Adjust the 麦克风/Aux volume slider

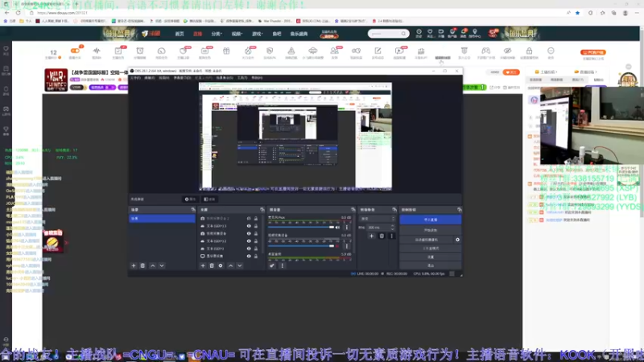pyautogui.click(x=301, y=228)
